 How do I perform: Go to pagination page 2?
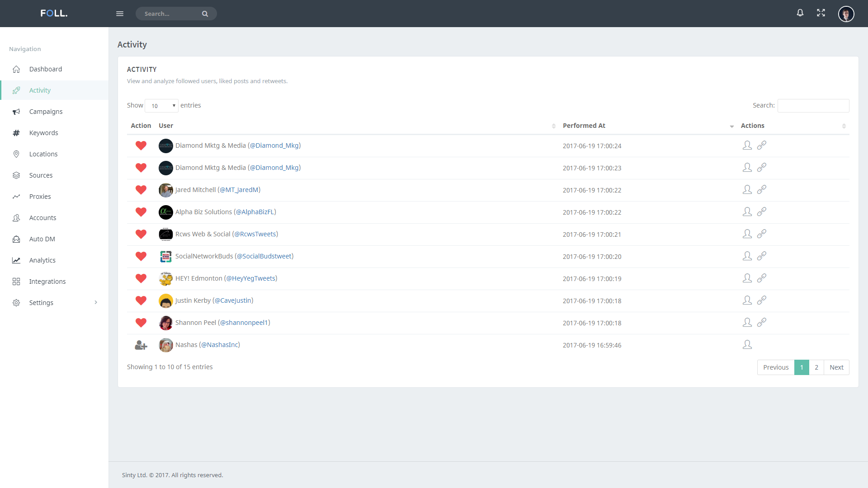point(816,367)
